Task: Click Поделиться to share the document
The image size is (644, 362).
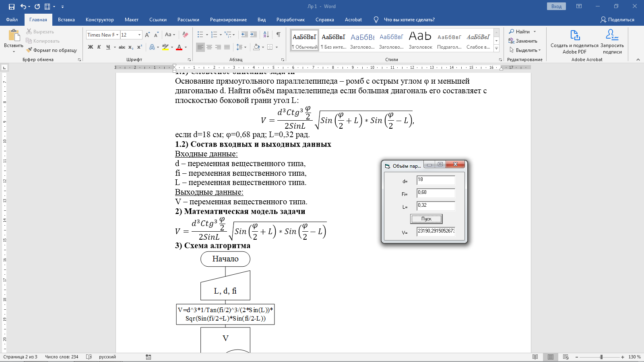Action: tap(617, 19)
